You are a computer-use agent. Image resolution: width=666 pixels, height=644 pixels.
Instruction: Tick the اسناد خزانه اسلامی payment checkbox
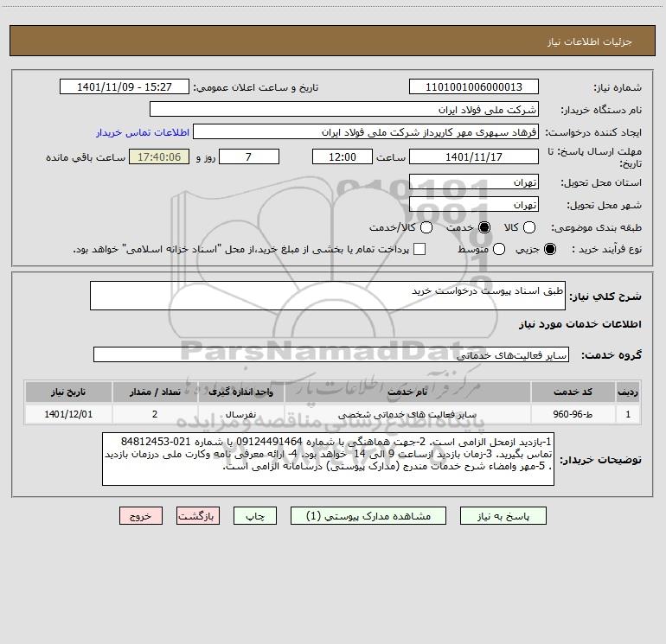(419, 249)
